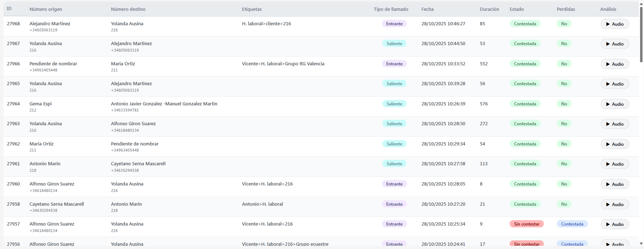Click the scroll down arrow of scrollbar

tap(641, 244)
